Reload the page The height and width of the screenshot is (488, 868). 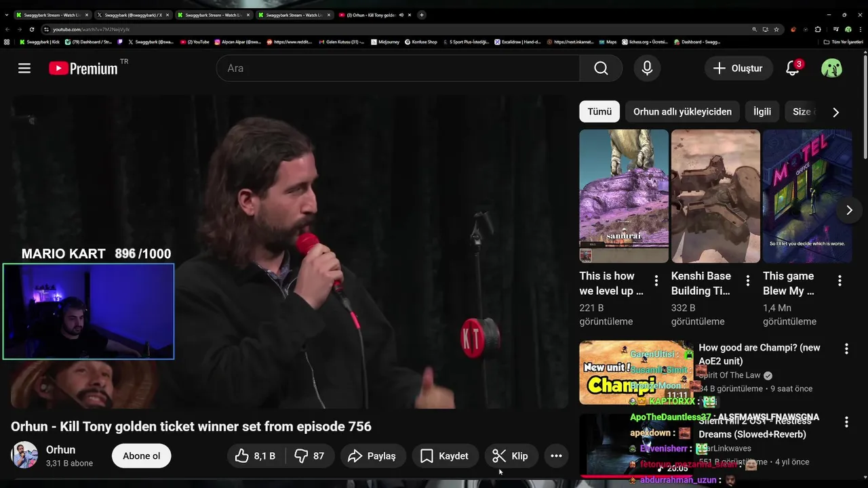pyautogui.click(x=31, y=29)
